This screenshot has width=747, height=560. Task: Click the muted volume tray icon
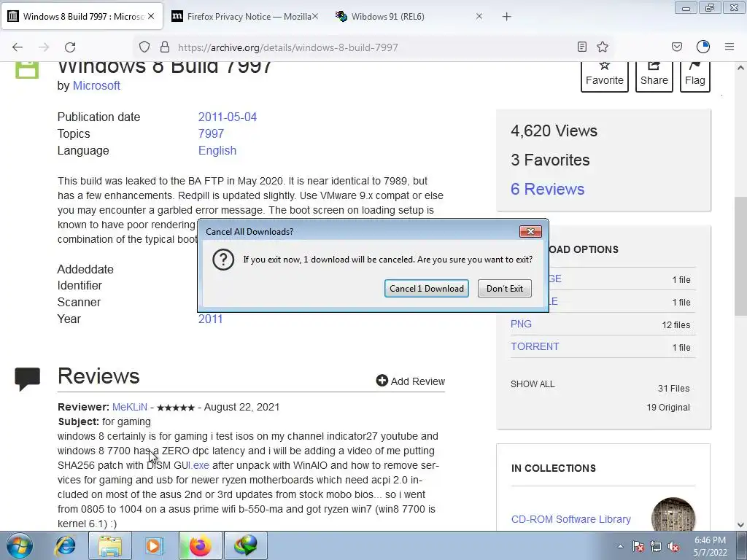673,546
